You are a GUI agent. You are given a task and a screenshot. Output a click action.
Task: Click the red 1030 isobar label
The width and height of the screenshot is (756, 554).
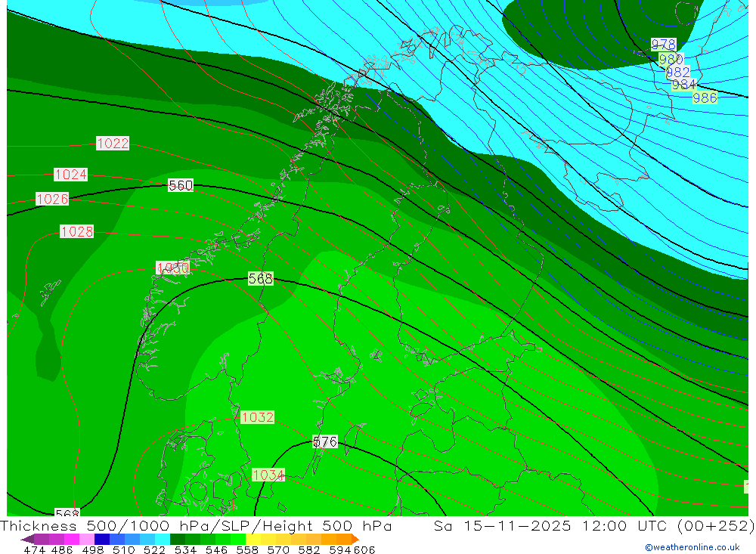click(x=173, y=268)
